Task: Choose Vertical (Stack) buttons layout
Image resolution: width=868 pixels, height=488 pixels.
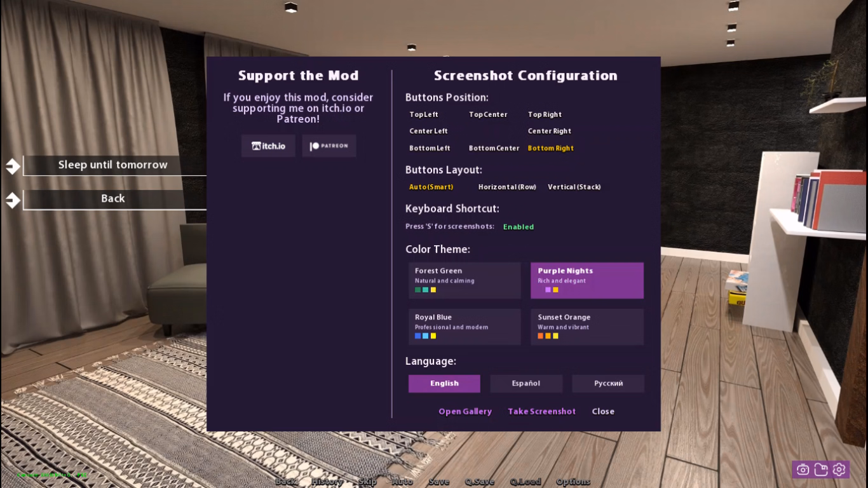Action: 574,187
